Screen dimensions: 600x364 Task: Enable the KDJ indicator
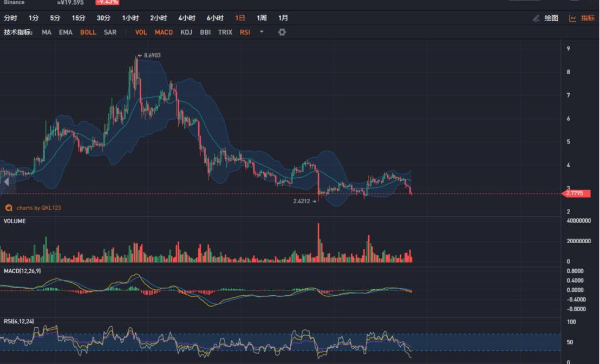186,32
